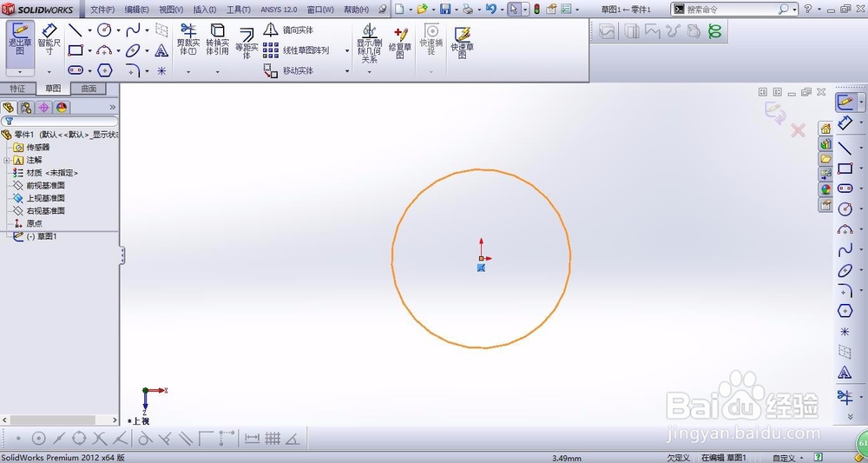The width and height of the screenshot is (868, 463).
Task: Click the feature panel collapse handle
Action: coord(122,255)
